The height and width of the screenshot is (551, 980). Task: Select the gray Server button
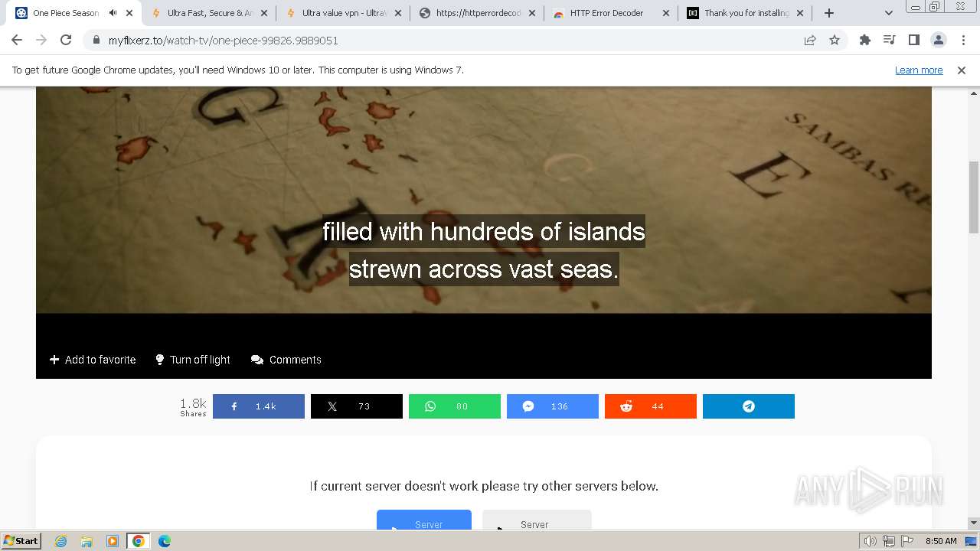pyautogui.click(x=537, y=520)
